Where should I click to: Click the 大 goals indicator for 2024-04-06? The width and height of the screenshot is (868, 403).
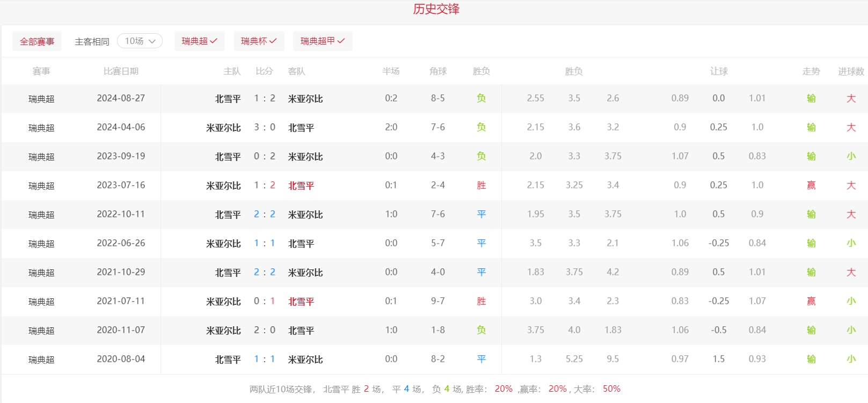(x=851, y=127)
